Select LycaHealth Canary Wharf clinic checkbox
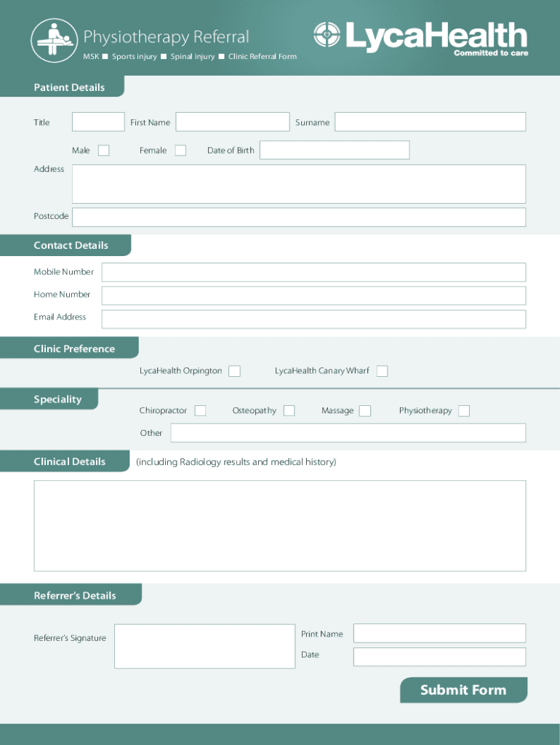560x745 pixels. (x=382, y=371)
